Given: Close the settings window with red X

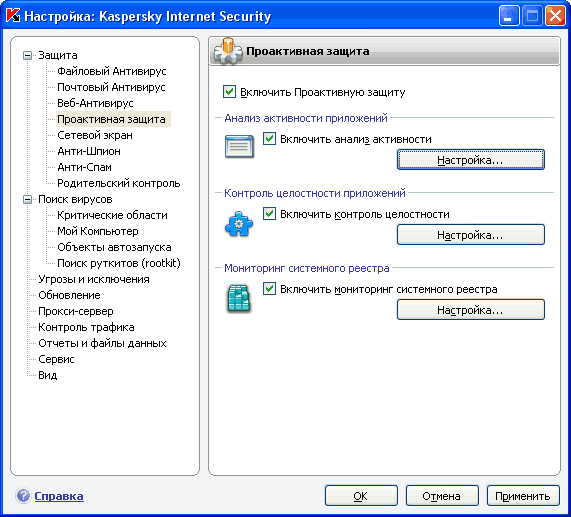Looking at the screenshot, I should click(555, 16).
